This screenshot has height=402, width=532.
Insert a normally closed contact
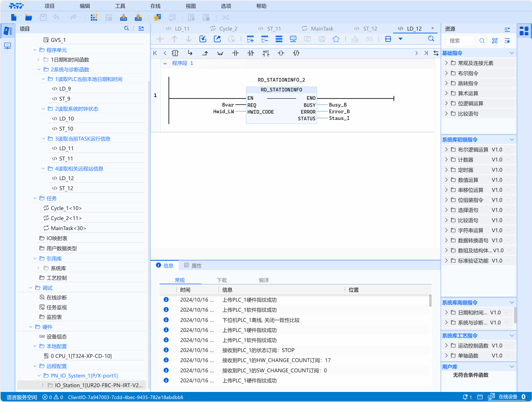[x=251, y=53]
